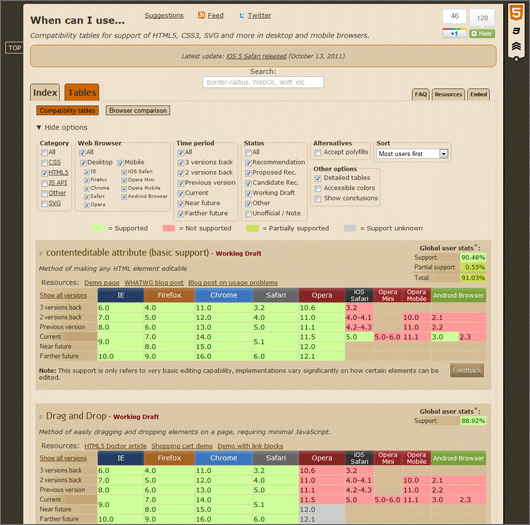Open the Embed tab
This screenshot has width=530, height=525.
point(479,94)
